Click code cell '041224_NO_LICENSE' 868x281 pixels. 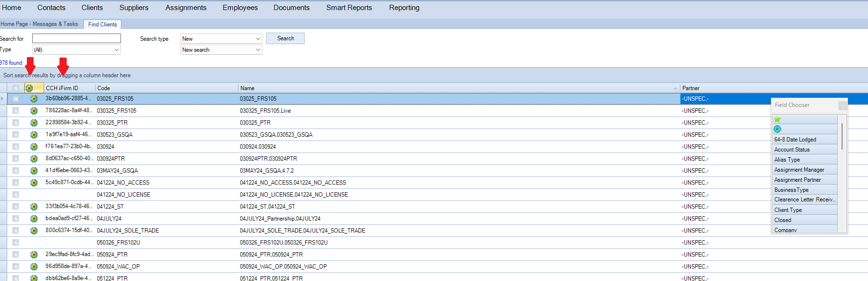pyautogui.click(x=166, y=195)
